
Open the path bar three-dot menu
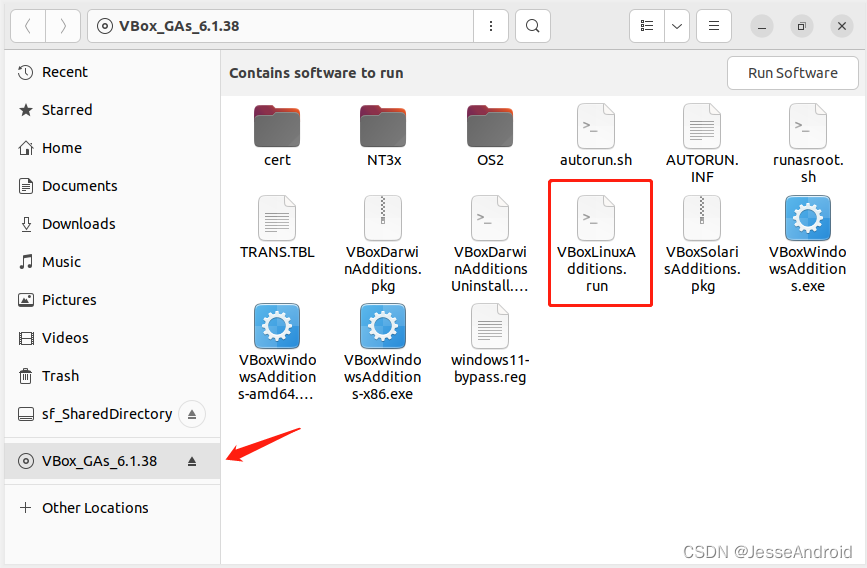490,26
